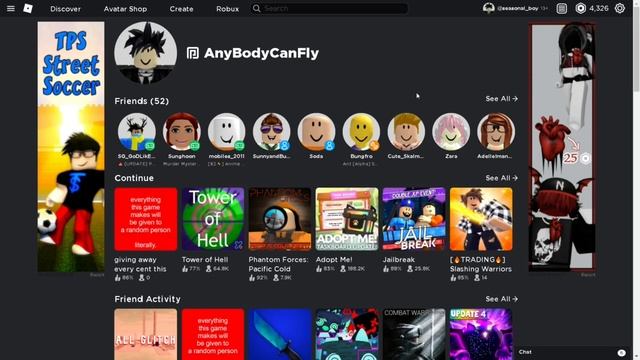Viewport: 640px width, 360px height.
Task: Open the blue knife game thumbnail in Friend Activity
Action: [x=280, y=334]
